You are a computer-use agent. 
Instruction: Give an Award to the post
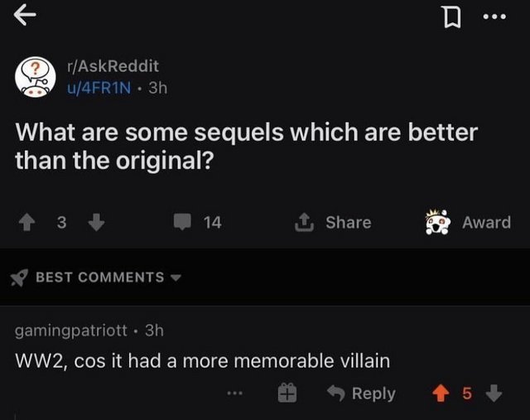(467, 222)
